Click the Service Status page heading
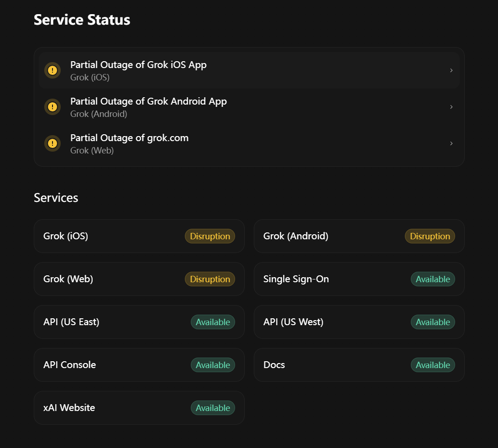498x448 pixels. tap(82, 20)
